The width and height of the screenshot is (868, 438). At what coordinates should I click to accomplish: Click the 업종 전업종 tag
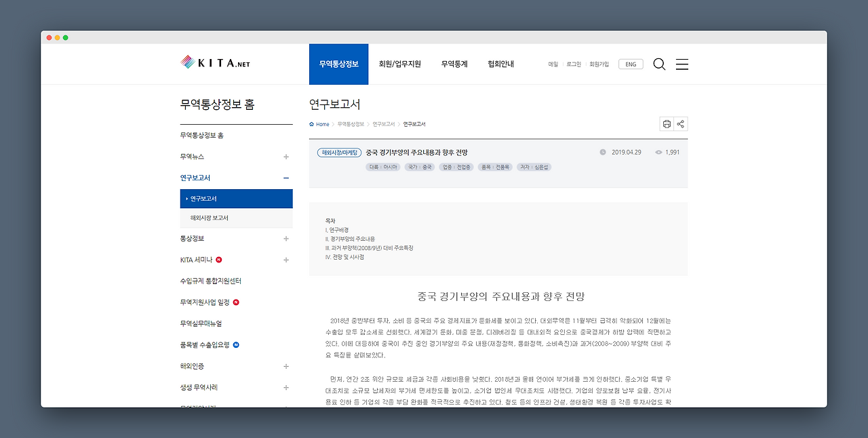coord(456,167)
